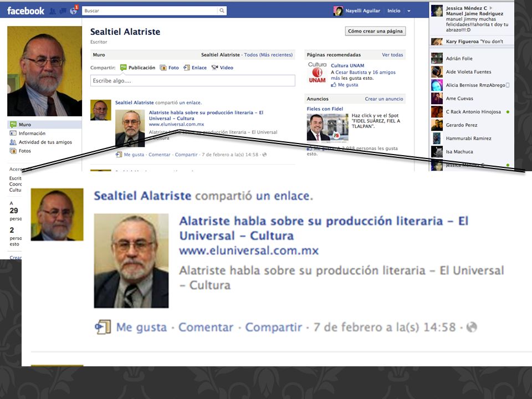
Task: Open post author's small avatar on wall
Action: point(101,110)
